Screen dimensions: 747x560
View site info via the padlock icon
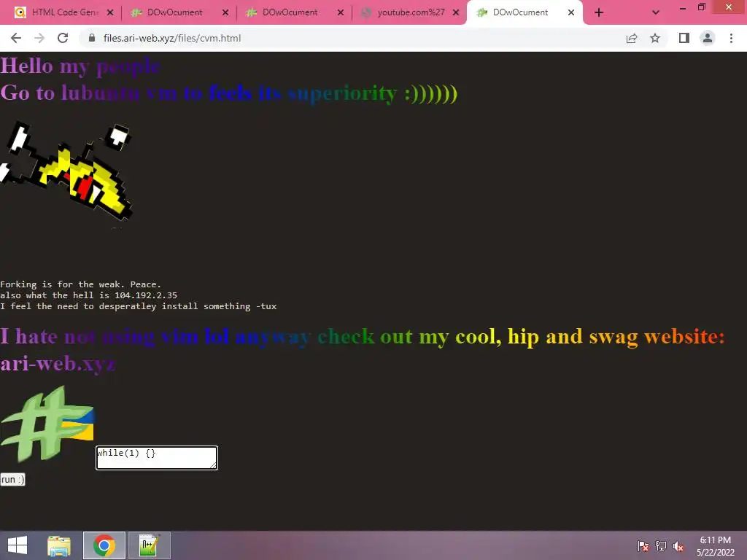tap(92, 38)
